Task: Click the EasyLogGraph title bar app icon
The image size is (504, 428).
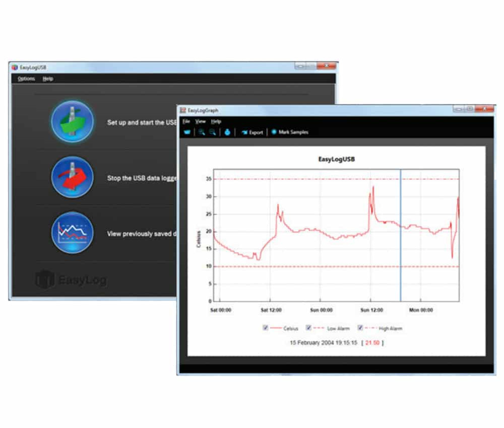Action: click(183, 110)
